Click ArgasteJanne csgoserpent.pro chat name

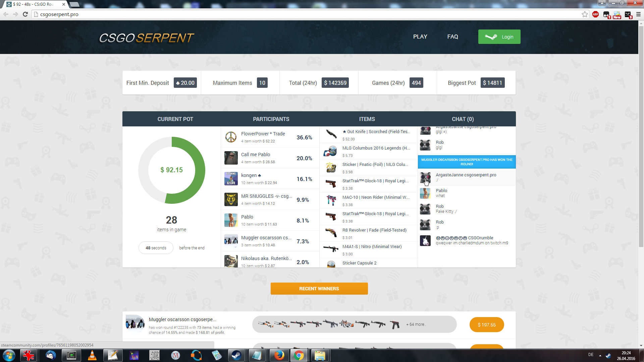(466, 175)
